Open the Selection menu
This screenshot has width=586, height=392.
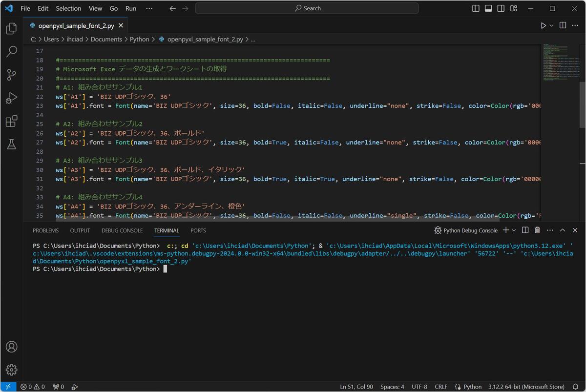pyautogui.click(x=68, y=8)
